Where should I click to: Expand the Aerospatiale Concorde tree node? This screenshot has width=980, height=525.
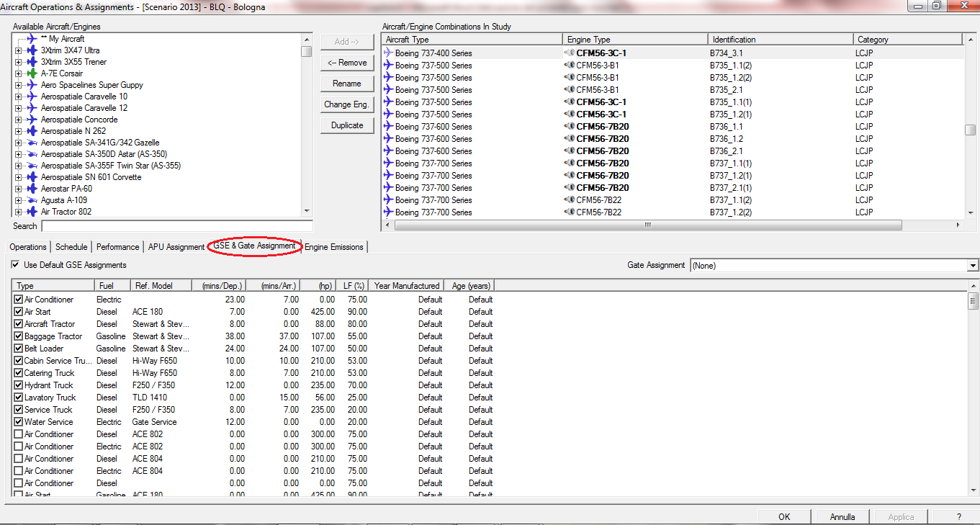(x=18, y=120)
